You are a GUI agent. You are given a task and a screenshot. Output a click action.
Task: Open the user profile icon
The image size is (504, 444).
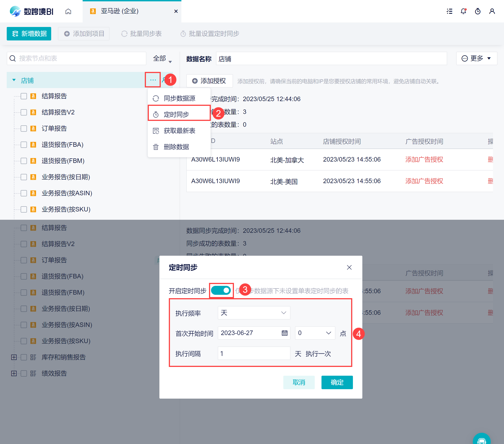pyautogui.click(x=492, y=11)
